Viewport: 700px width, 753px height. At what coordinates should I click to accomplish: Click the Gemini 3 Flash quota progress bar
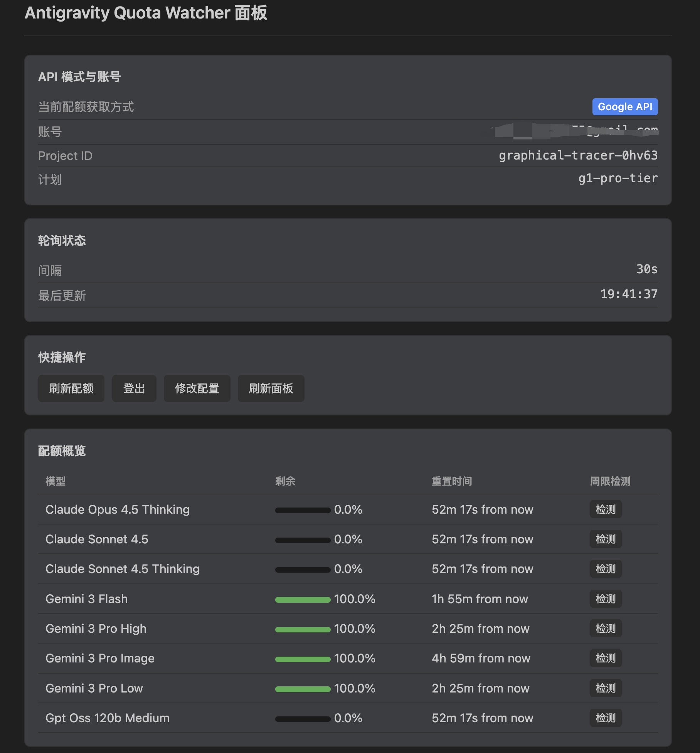[303, 599]
